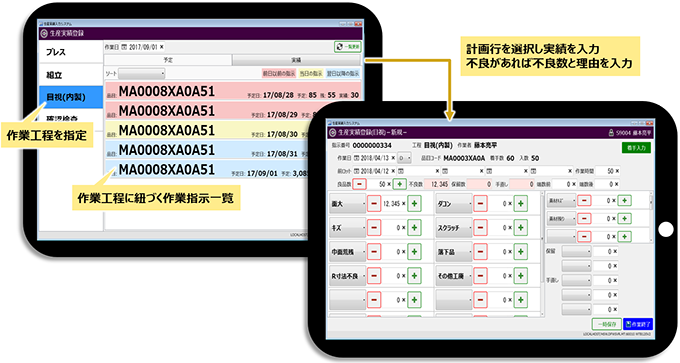
Task: Click the 一時保存 button
Action: pyautogui.click(x=607, y=324)
